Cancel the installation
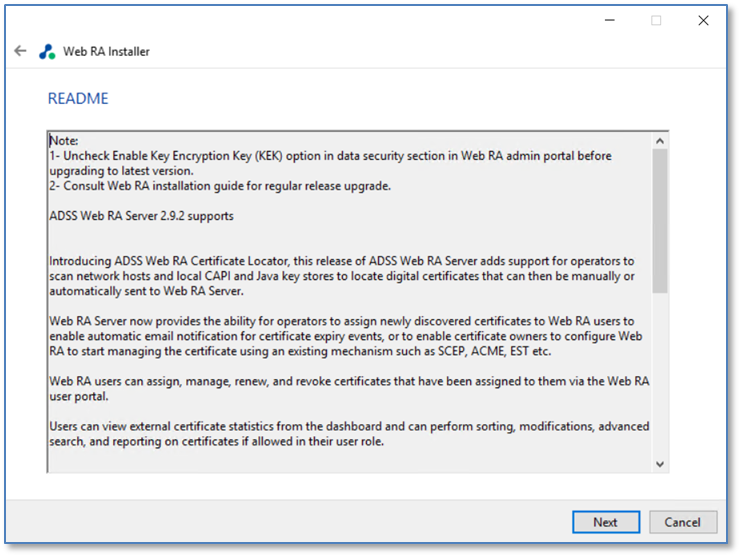 click(x=682, y=522)
